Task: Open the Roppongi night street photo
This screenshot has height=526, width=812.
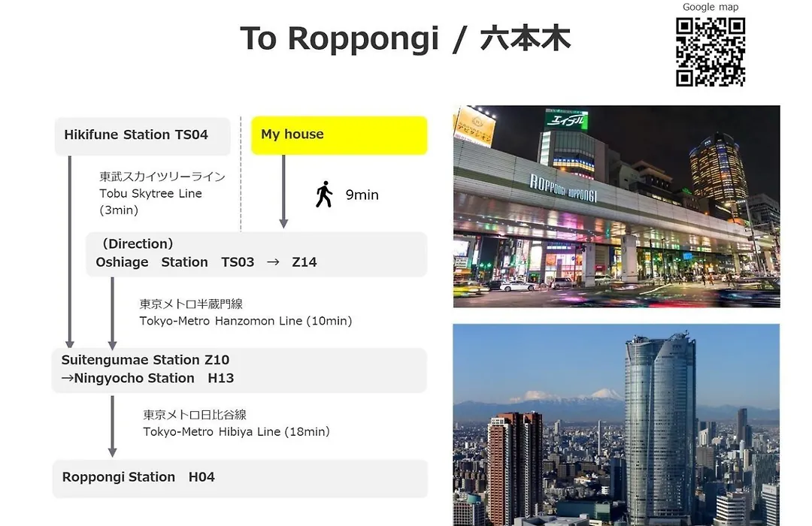Action: click(x=617, y=207)
